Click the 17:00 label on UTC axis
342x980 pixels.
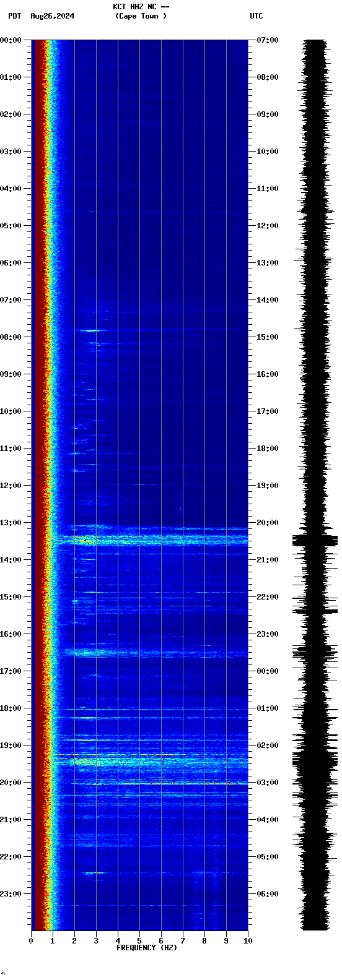(268, 411)
